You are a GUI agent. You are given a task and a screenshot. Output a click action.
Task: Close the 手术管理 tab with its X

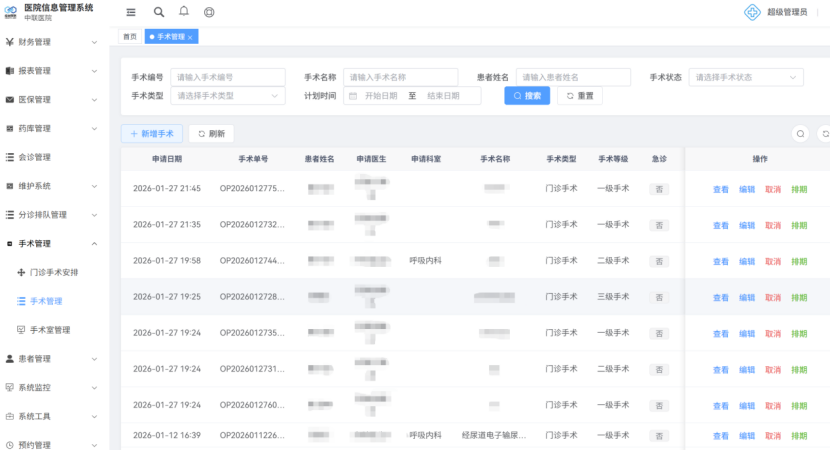(x=191, y=37)
